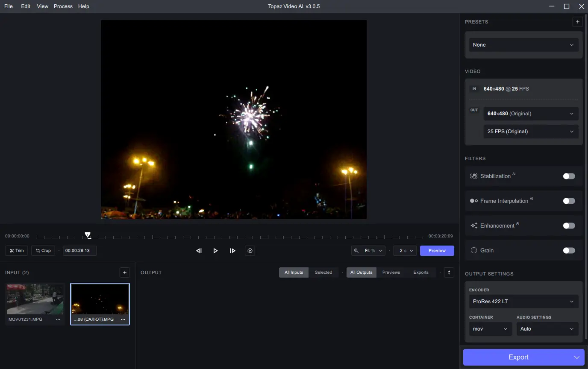The width and height of the screenshot is (588, 369).
Task: Turn on the Enhancement filter
Action: [568, 225]
